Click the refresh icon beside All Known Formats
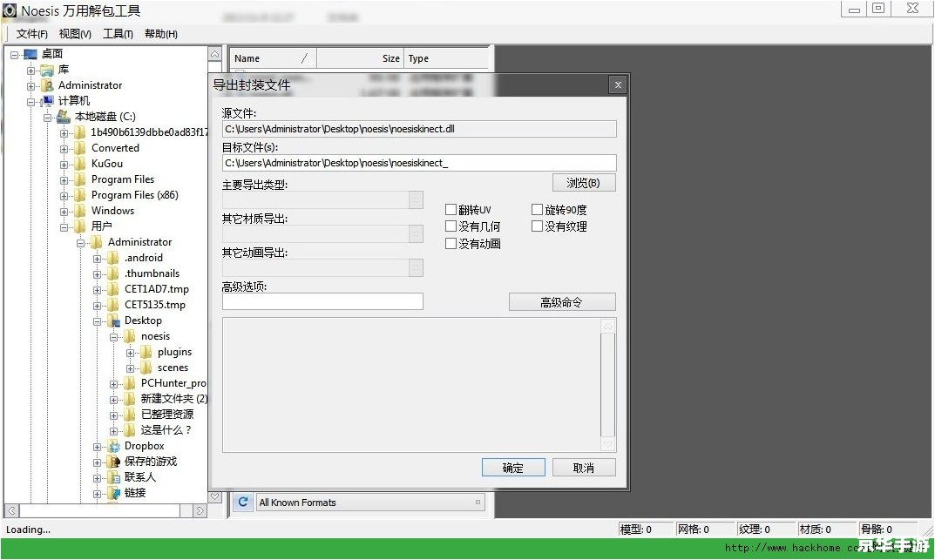 [243, 503]
